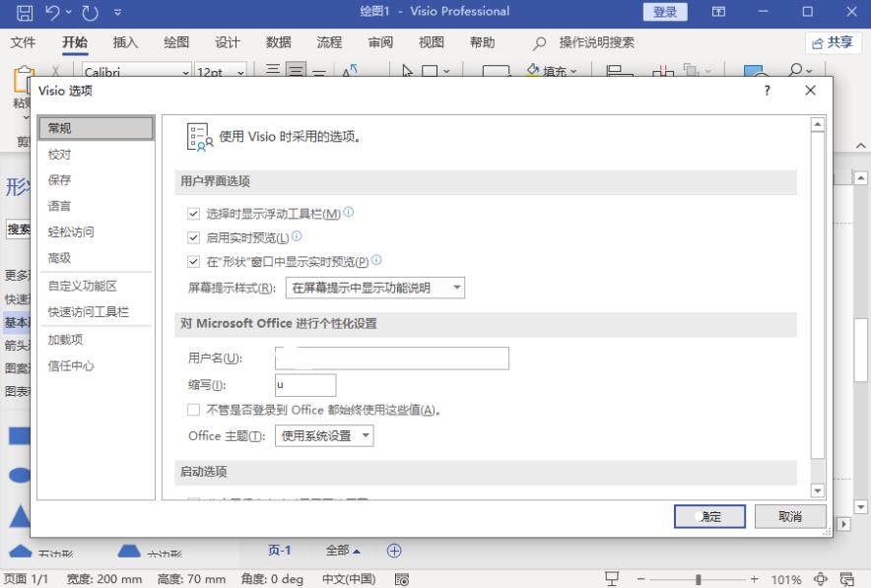The height and width of the screenshot is (588, 871).
Task: Click the 操作说明搜索 search box
Action: 596,42
